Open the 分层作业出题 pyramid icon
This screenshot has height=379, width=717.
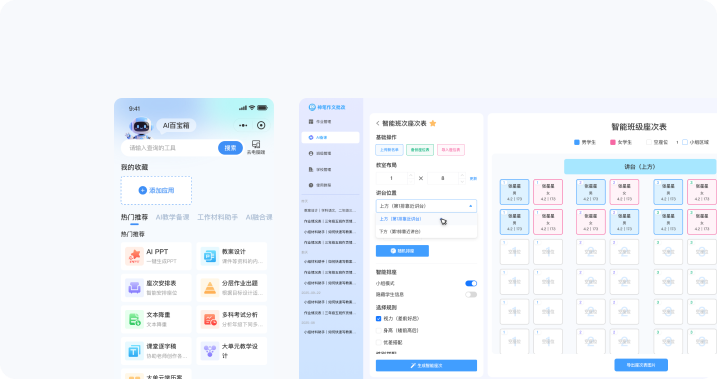pyautogui.click(x=210, y=288)
